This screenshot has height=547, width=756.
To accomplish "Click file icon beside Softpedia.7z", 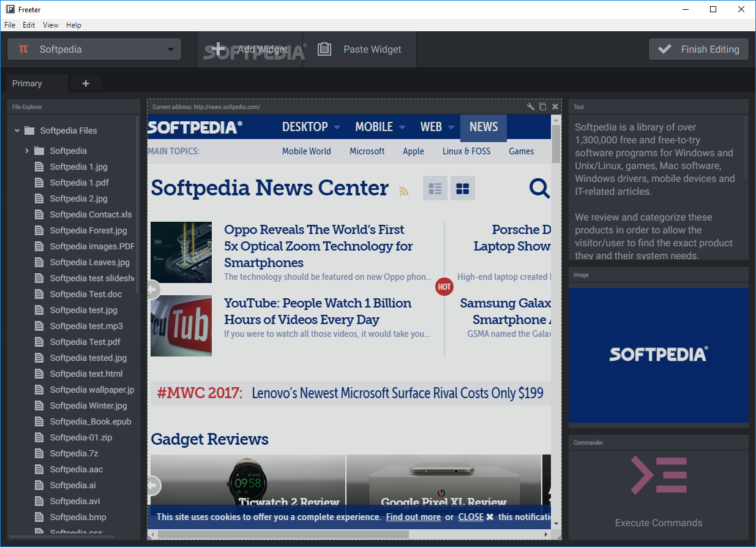I will coord(39,453).
